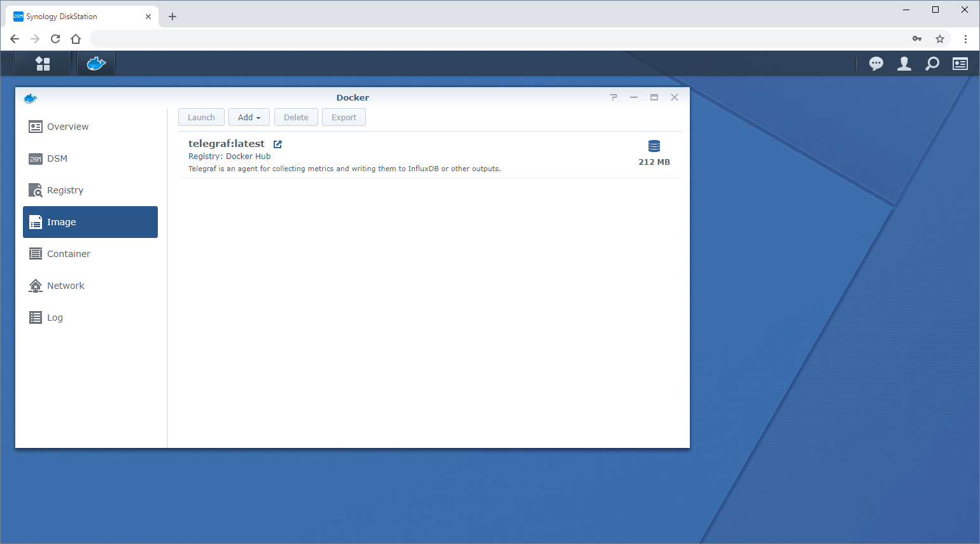This screenshot has height=544, width=980.
Task: Maximize the Docker window
Action: pyautogui.click(x=654, y=97)
